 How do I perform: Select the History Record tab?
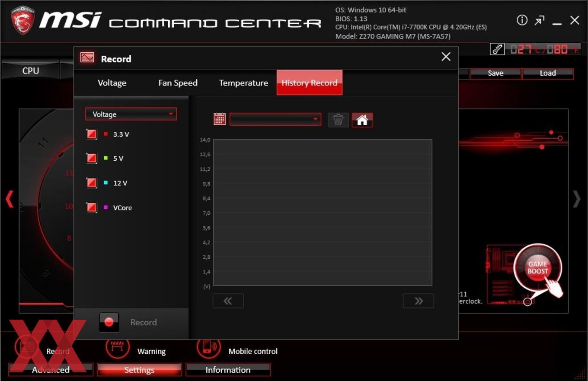click(310, 83)
